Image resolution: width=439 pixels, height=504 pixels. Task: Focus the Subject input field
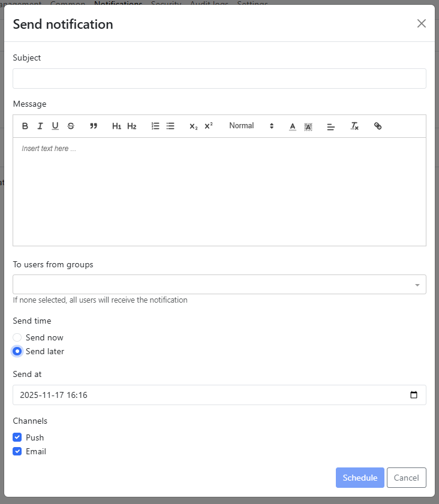(x=220, y=79)
